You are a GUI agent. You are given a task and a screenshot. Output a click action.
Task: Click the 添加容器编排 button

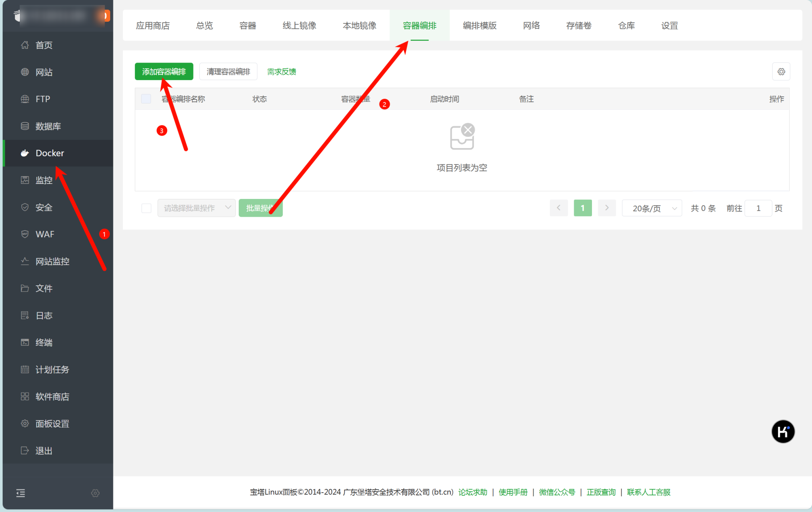(164, 71)
